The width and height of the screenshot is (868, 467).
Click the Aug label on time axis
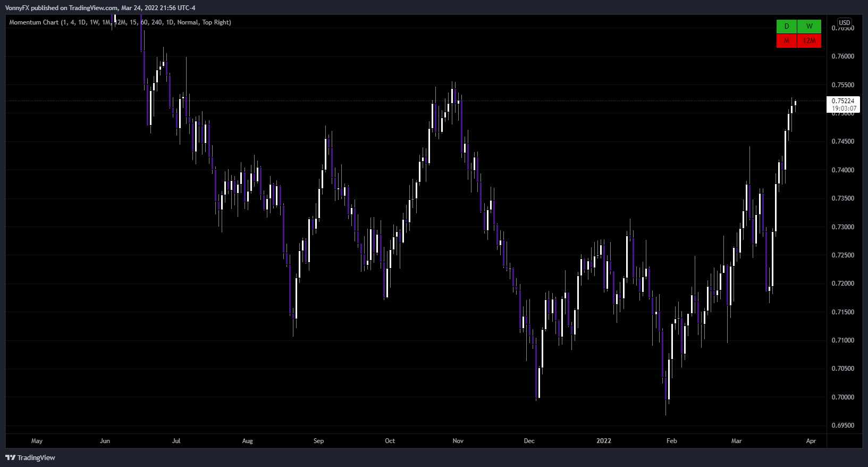tap(247, 441)
